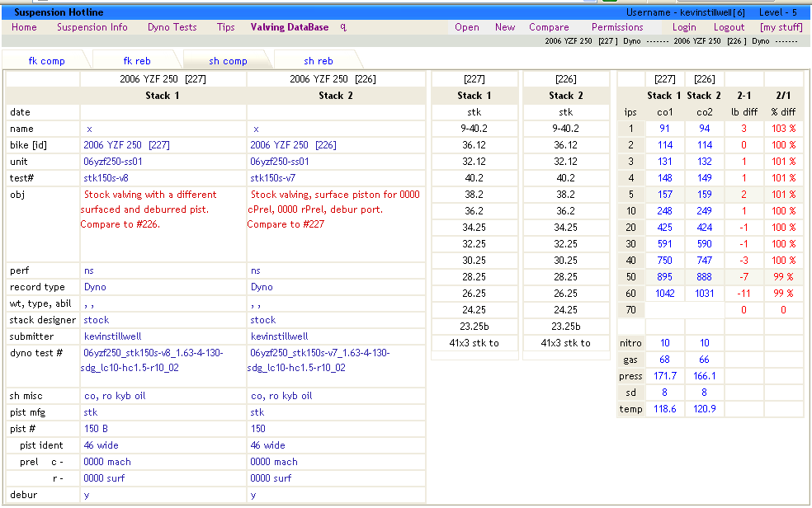
Task: Select the sh comp tab
Action: (228, 61)
